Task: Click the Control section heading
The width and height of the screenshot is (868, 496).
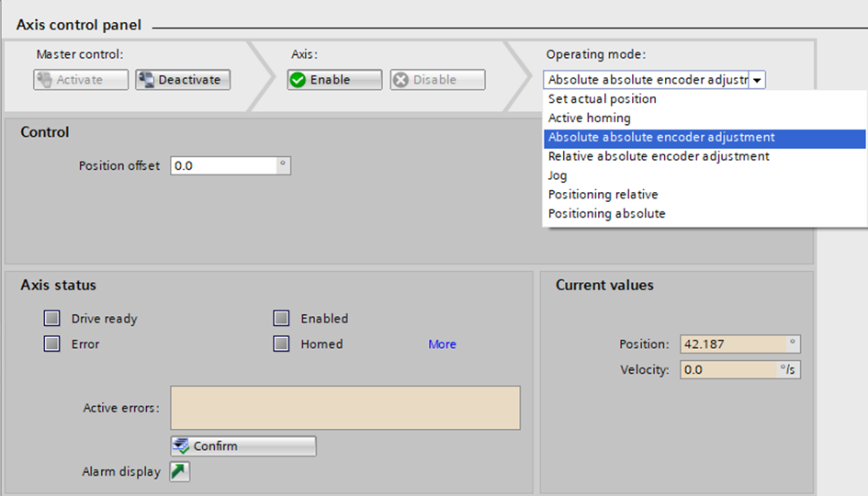Action: pyautogui.click(x=45, y=132)
